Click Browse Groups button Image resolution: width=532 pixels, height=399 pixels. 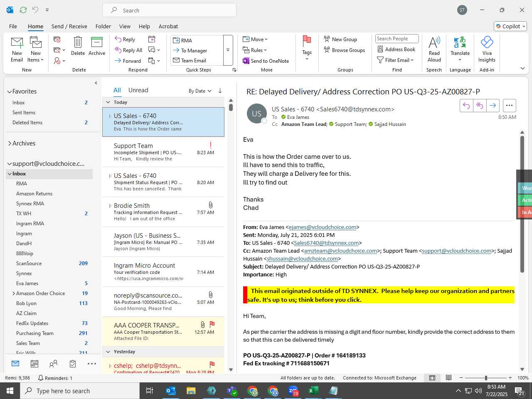click(x=345, y=50)
